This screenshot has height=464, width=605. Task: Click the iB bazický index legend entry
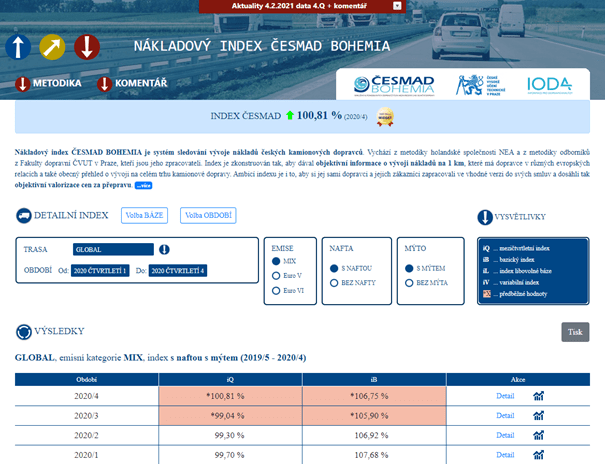(509, 260)
